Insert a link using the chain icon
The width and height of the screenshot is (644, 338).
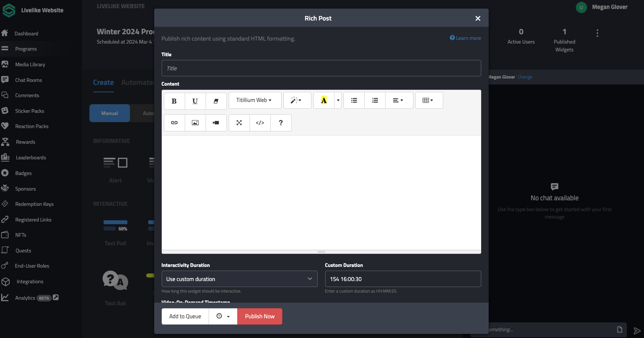(x=174, y=123)
